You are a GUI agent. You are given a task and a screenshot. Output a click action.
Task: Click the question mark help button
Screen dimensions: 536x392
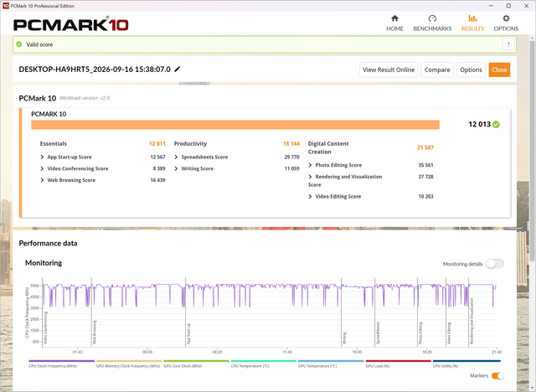pyautogui.click(x=508, y=44)
